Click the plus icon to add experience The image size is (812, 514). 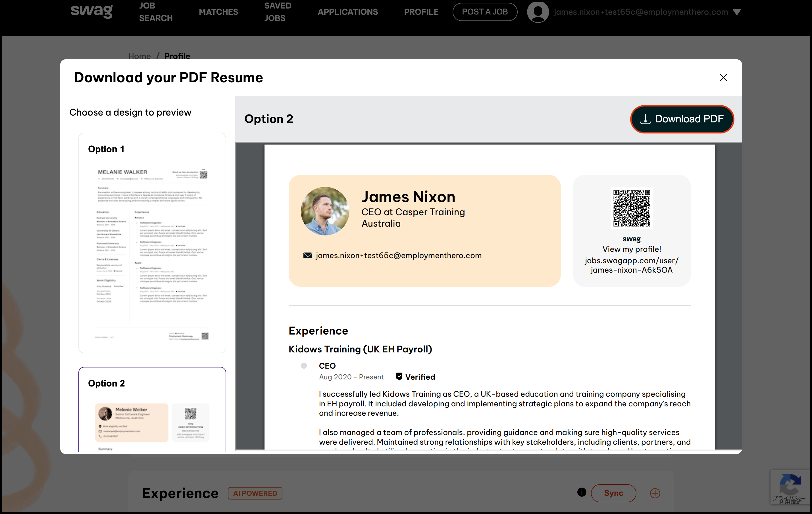(x=655, y=493)
